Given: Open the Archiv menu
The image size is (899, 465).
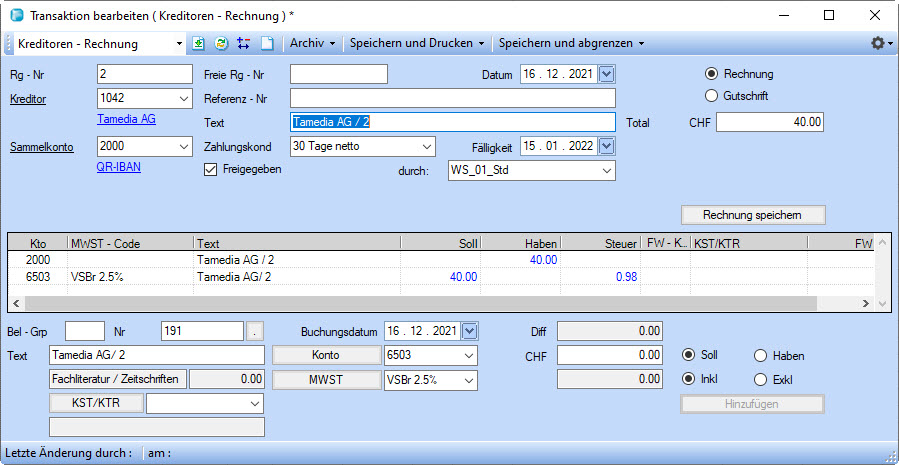Looking at the screenshot, I should click(x=312, y=44).
